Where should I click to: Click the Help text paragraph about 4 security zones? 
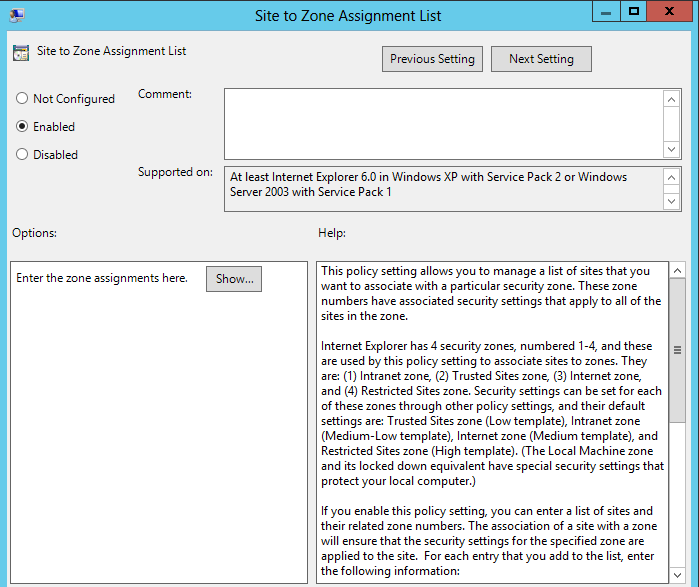pyautogui.click(x=492, y=414)
